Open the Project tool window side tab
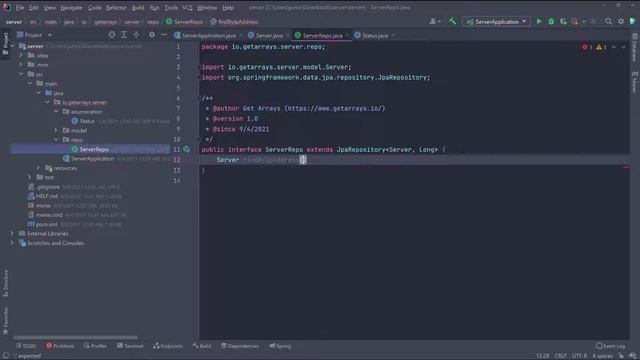The image size is (640, 360). 5,44
